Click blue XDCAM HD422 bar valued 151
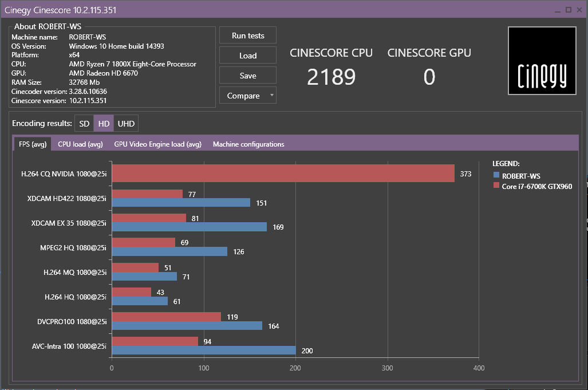 point(181,203)
